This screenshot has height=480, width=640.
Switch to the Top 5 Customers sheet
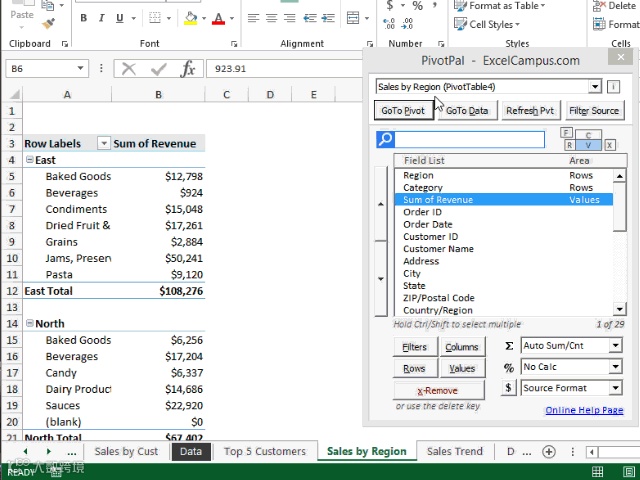(264, 451)
